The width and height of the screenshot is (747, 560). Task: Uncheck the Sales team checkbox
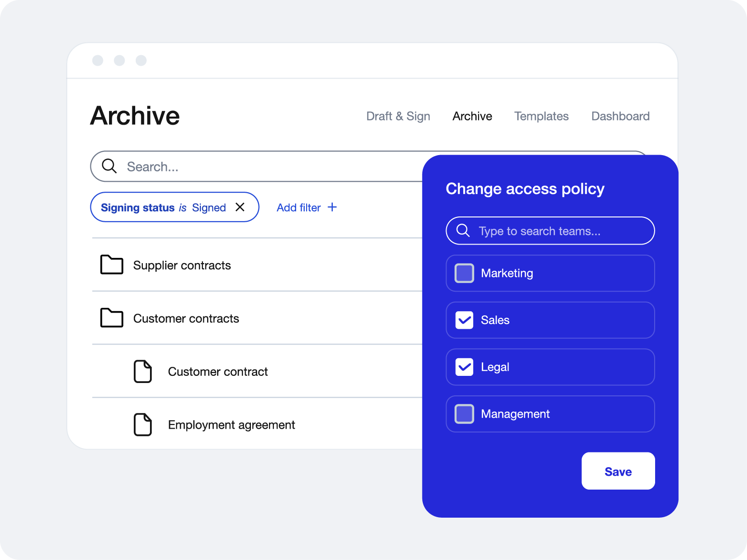pyautogui.click(x=464, y=320)
